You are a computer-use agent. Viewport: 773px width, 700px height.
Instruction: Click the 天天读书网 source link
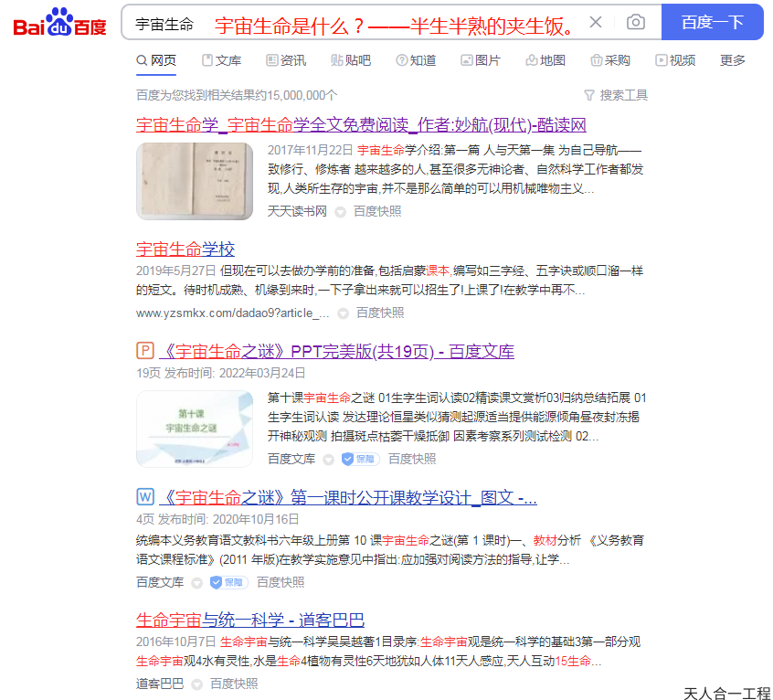tap(297, 211)
